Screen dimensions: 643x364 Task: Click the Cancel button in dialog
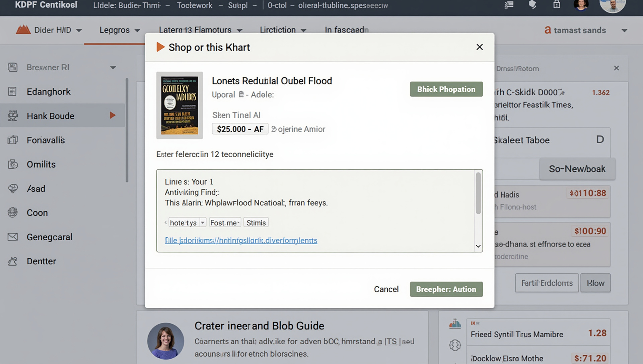click(386, 289)
